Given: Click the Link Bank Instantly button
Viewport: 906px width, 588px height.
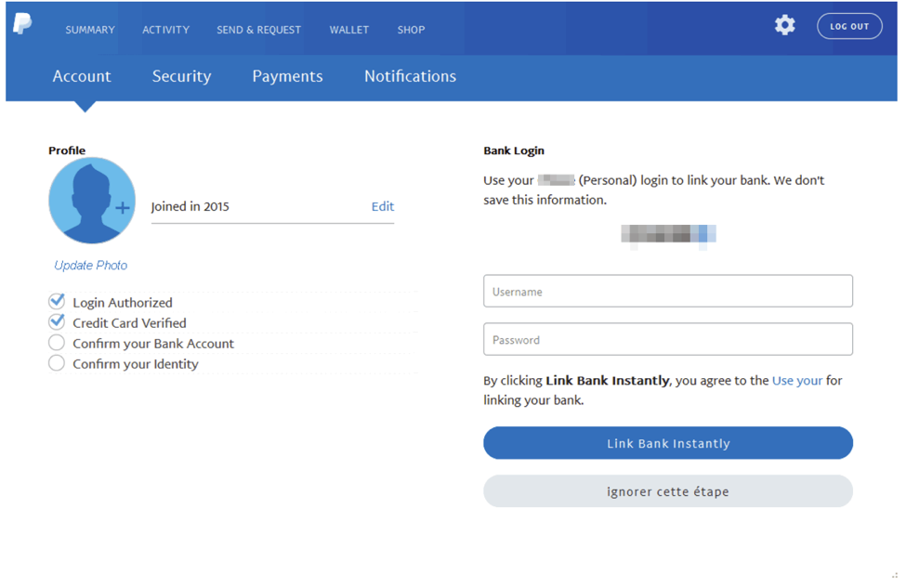Looking at the screenshot, I should 667,443.
